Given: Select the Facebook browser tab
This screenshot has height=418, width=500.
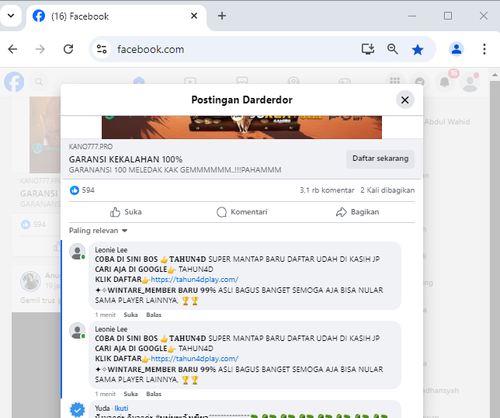Looking at the screenshot, I should [115, 16].
